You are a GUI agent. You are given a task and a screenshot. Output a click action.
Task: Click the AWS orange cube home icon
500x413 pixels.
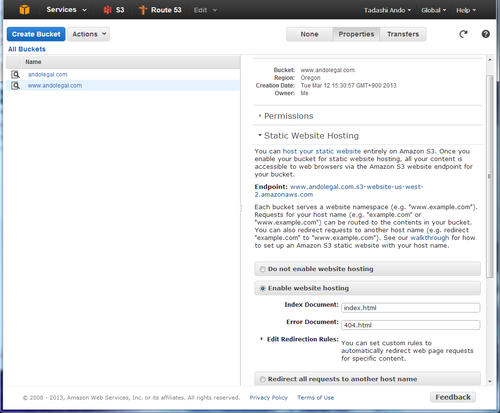tap(24, 10)
